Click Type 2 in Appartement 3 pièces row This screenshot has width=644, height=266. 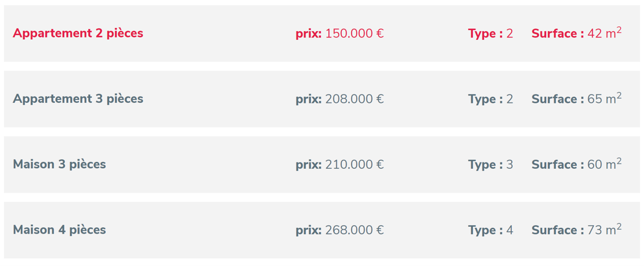490,99
